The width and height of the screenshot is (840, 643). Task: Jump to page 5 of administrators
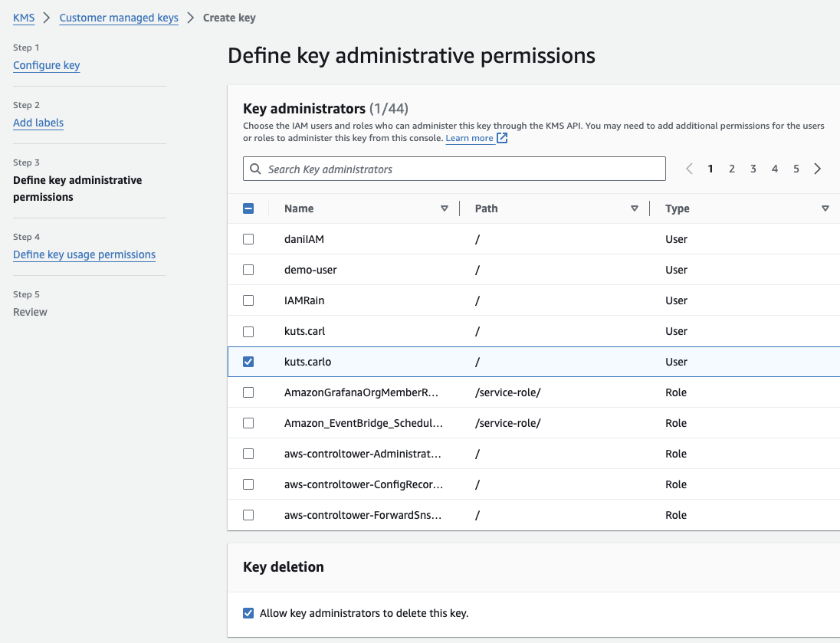point(796,169)
